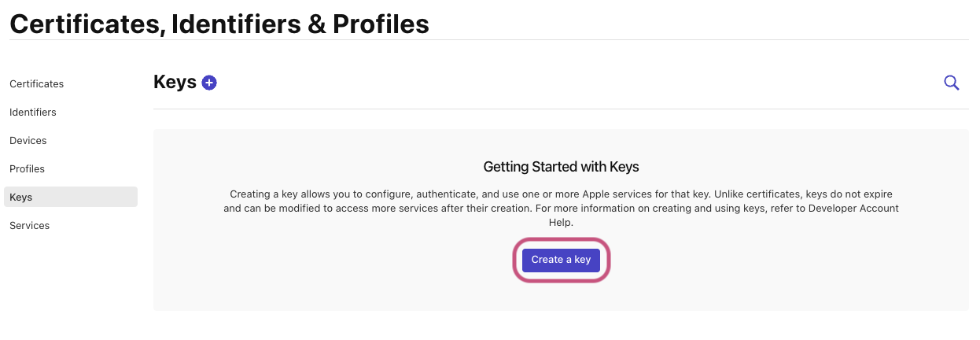Click the plus icon beside Keys heading
Screen dimensions: 980x340
pyautogui.click(x=209, y=83)
